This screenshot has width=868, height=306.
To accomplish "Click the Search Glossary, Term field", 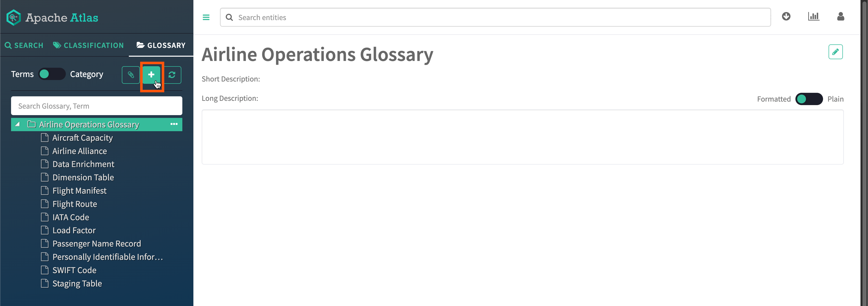I will tap(96, 106).
